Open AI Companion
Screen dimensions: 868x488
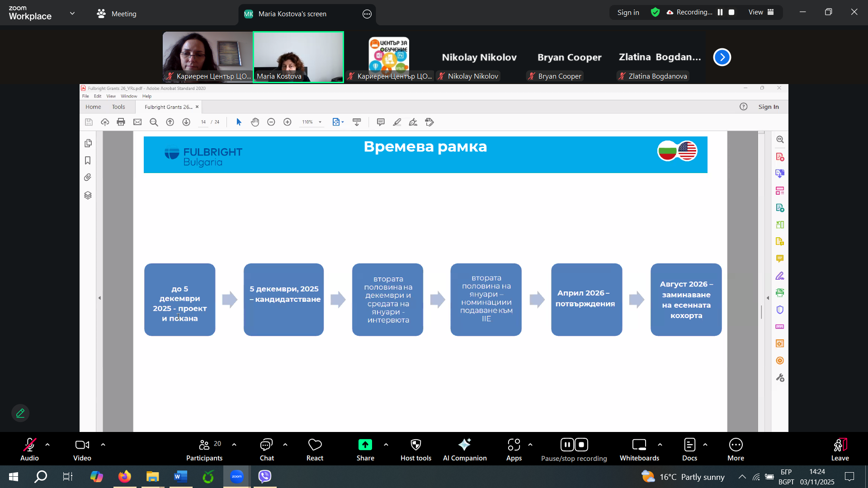pyautogui.click(x=464, y=450)
